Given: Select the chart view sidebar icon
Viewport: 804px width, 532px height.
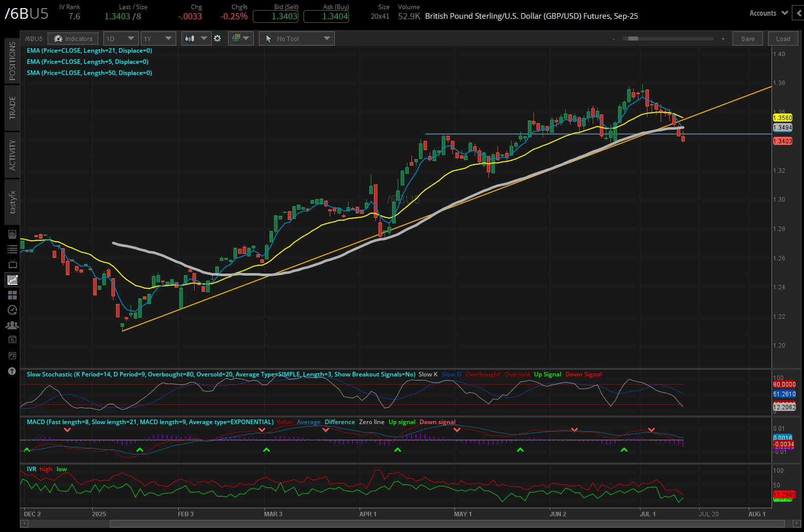Looking at the screenshot, I should click(12, 280).
